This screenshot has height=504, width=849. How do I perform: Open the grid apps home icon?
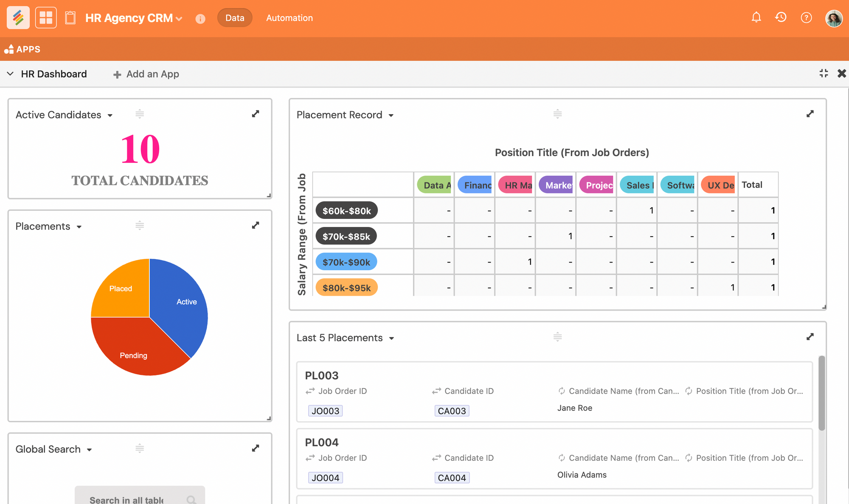46,18
